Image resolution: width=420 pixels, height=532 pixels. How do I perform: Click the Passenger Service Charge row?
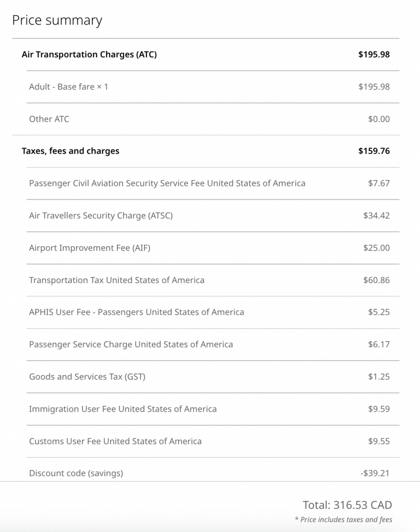click(x=131, y=344)
